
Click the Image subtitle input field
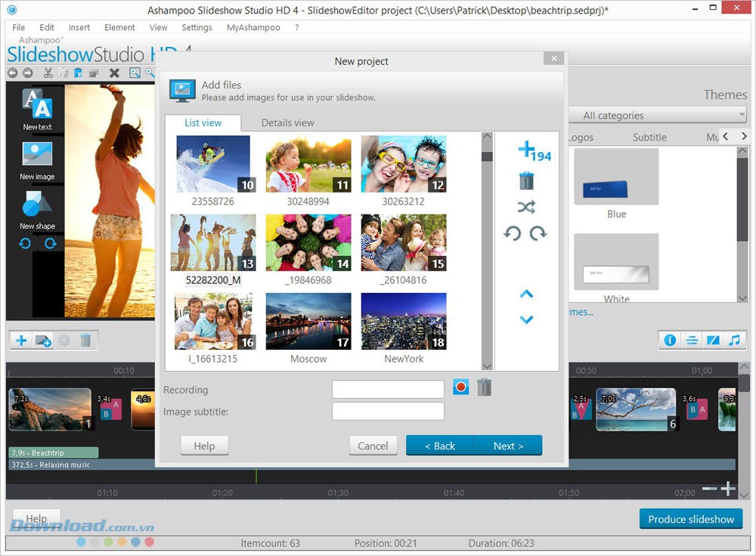pos(388,412)
